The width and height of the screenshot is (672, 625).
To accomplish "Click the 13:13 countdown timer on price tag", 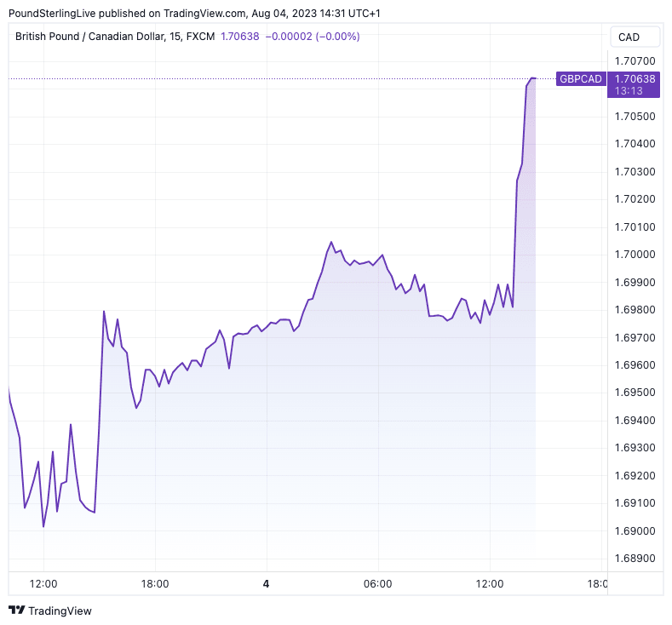I will pos(628,90).
